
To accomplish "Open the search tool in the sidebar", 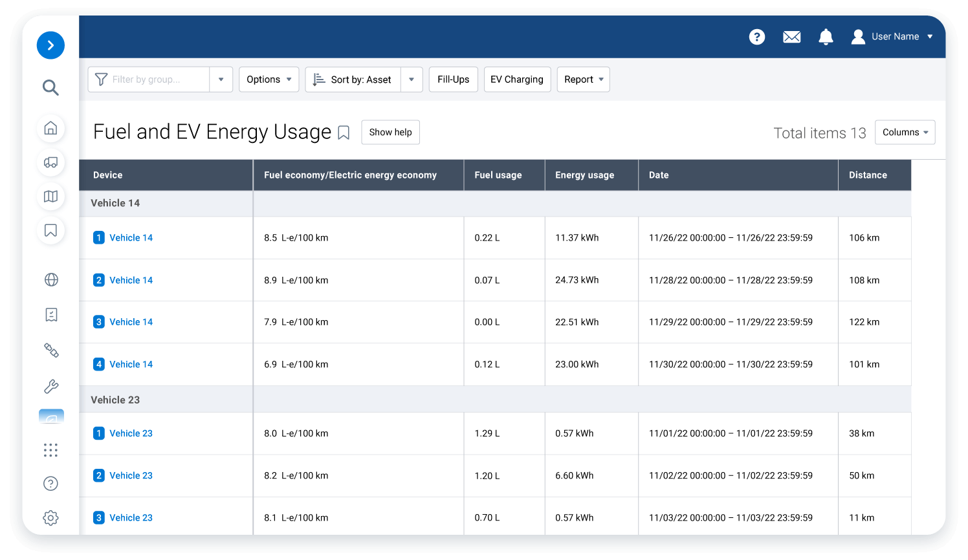I will click(50, 87).
